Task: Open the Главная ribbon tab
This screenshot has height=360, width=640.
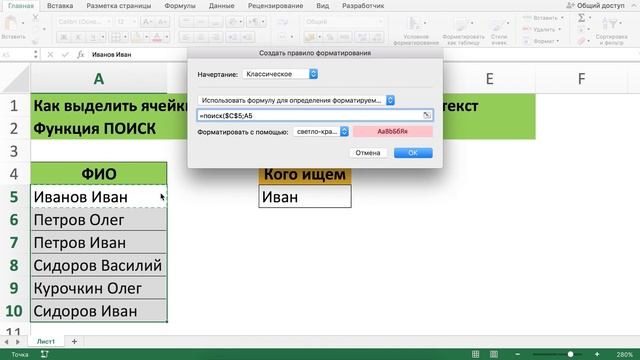Action: pos(21,6)
